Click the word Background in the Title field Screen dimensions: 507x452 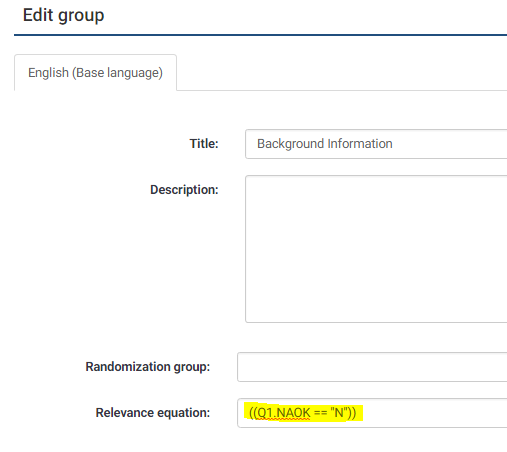(x=290, y=144)
